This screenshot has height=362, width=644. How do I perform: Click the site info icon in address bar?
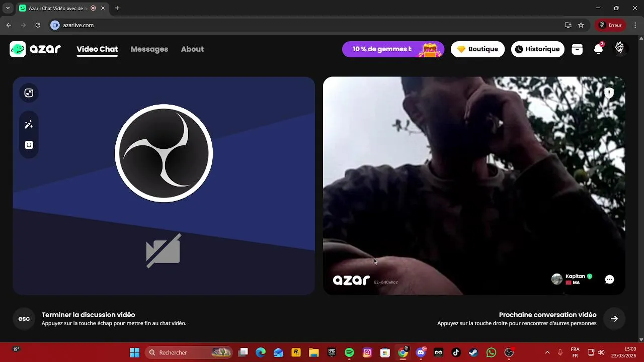pos(55,25)
